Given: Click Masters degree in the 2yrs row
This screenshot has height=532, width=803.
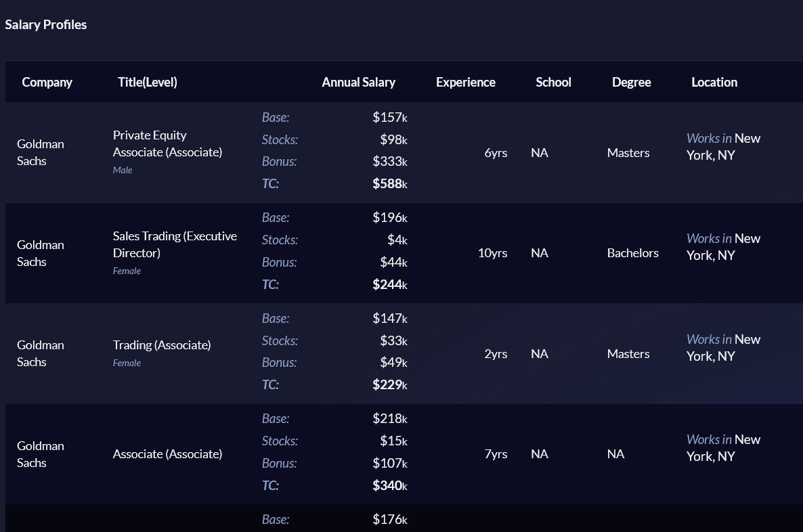Looking at the screenshot, I should coord(628,354).
